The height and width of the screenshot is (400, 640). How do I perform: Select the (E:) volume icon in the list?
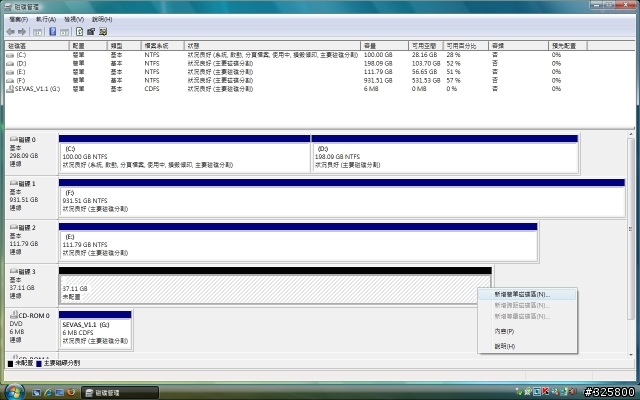point(10,72)
